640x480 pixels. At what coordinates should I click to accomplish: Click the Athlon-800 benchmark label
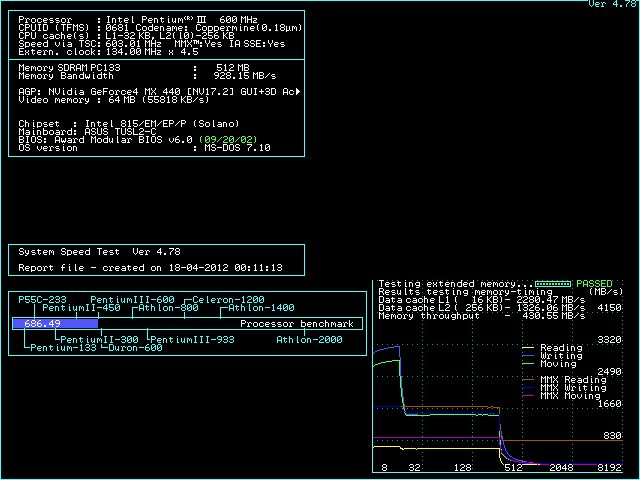pos(168,308)
